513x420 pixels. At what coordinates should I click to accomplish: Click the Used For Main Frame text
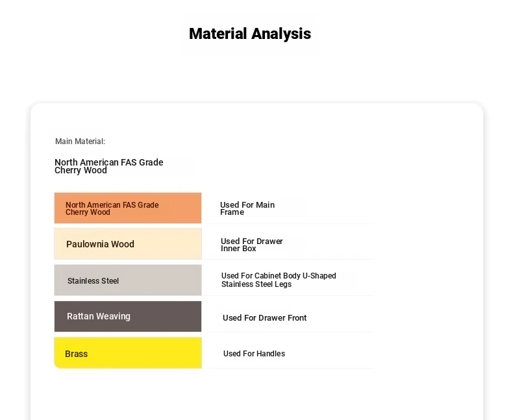[x=247, y=208]
